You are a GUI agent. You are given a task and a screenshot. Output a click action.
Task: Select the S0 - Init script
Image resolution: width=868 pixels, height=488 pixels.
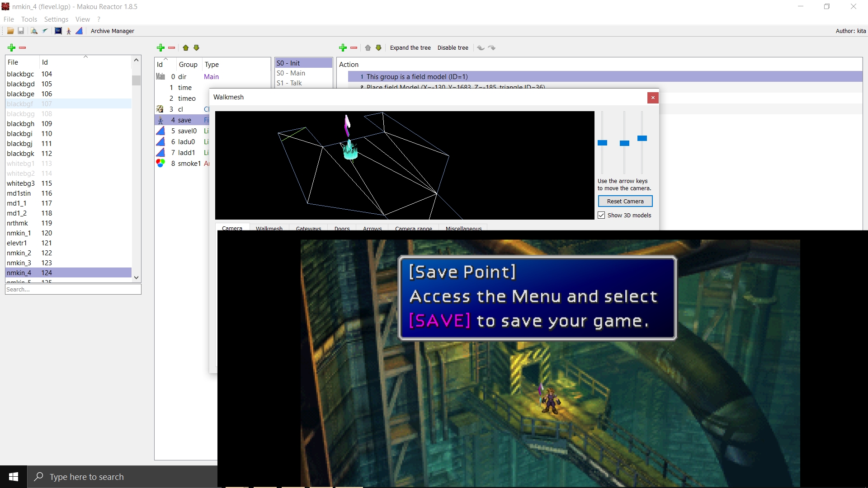(x=304, y=63)
